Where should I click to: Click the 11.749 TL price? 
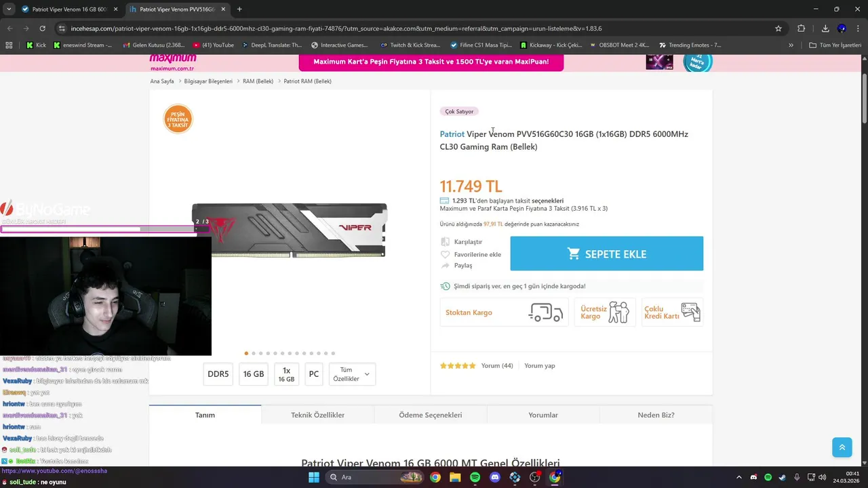pyautogui.click(x=471, y=186)
